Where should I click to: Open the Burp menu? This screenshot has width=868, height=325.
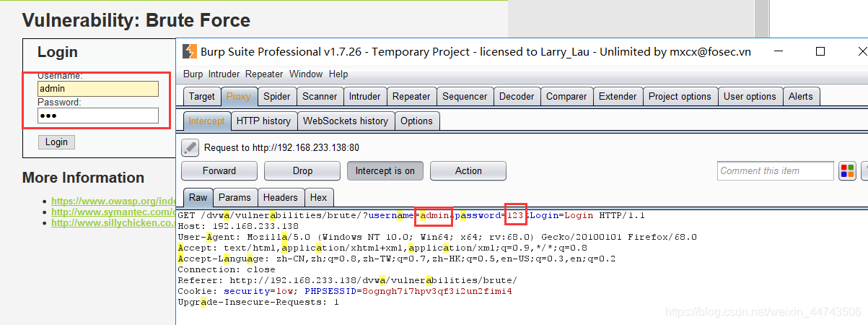[x=193, y=74]
